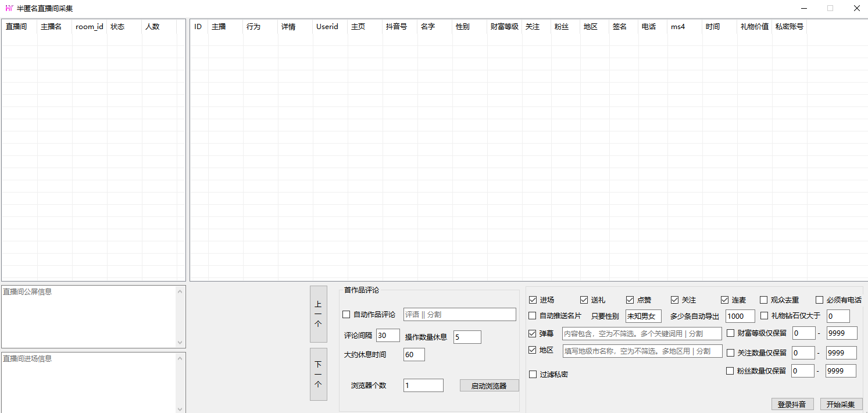Start collection with 开始采集 button
The image size is (868, 413).
click(x=841, y=404)
